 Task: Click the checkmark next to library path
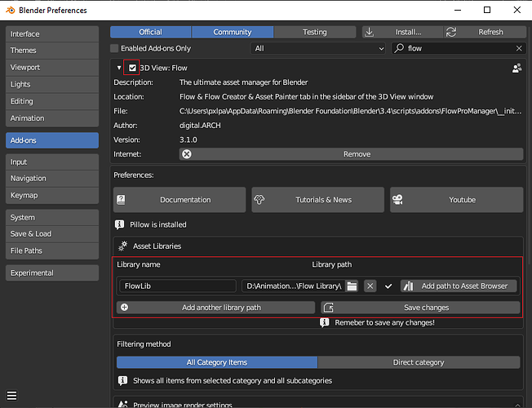pyautogui.click(x=388, y=286)
